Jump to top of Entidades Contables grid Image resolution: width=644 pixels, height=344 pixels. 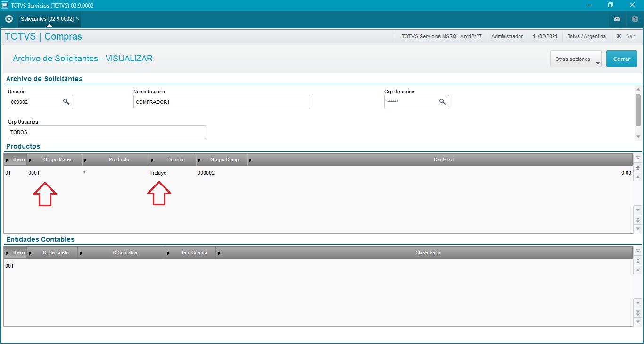(x=638, y=252)
